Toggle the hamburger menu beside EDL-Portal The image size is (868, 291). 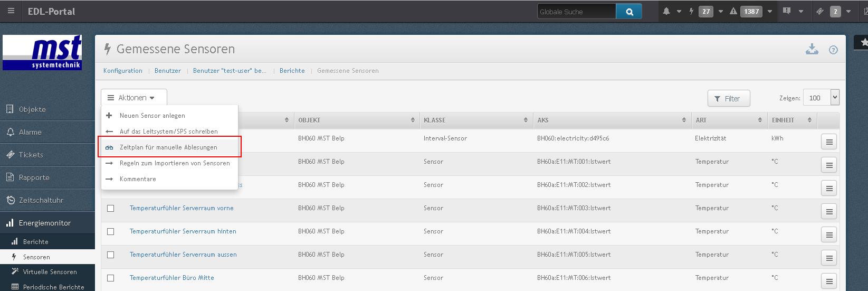click(11, 11)
